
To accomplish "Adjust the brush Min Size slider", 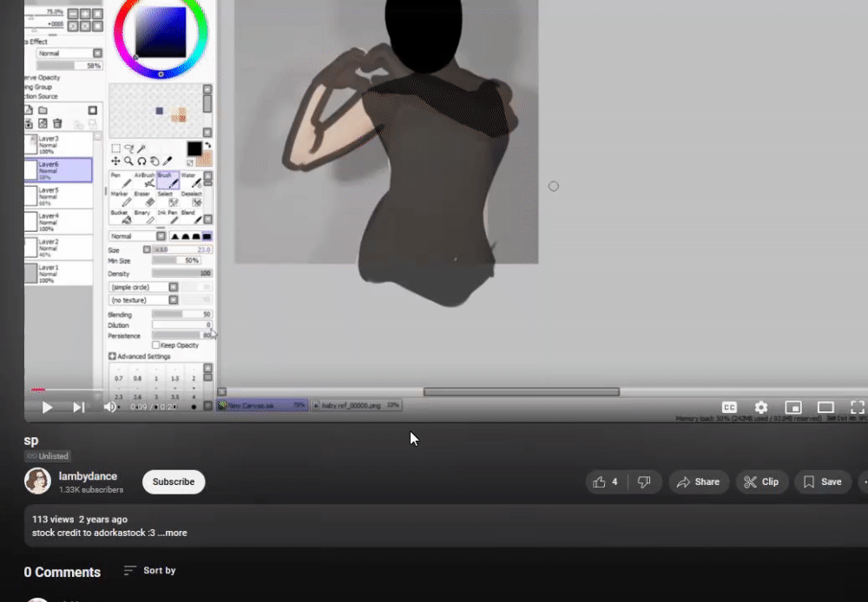I will point(175,260).
